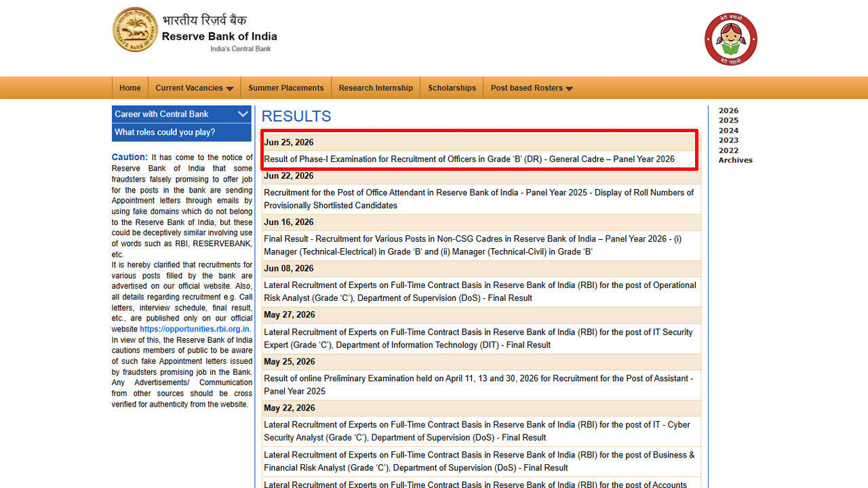
Task: Filter results by year 2026
Action: 728,110
